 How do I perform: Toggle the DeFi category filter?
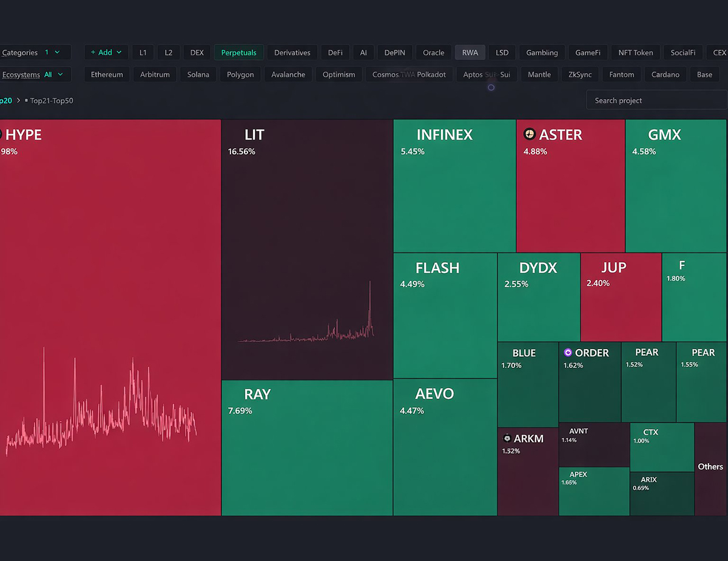click(x=335, y=53)
